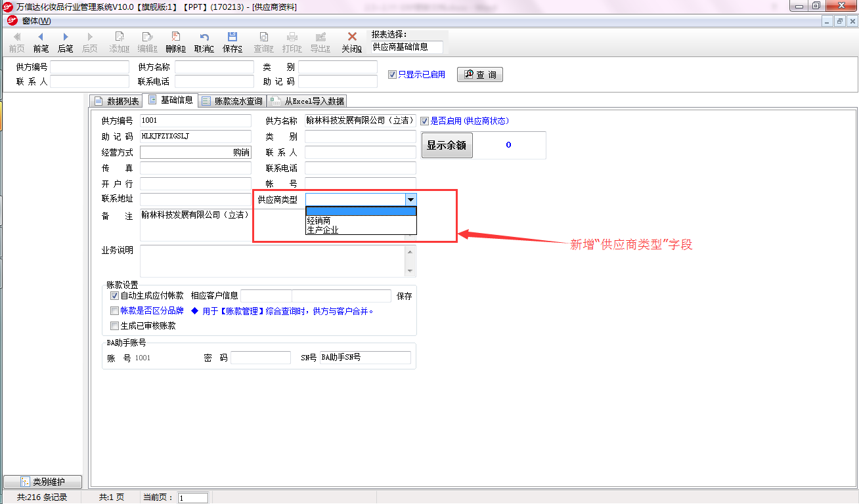Open 类别维护 button at bottom left
The width and height of the screenshot is (859, 504).
(43, 482)
